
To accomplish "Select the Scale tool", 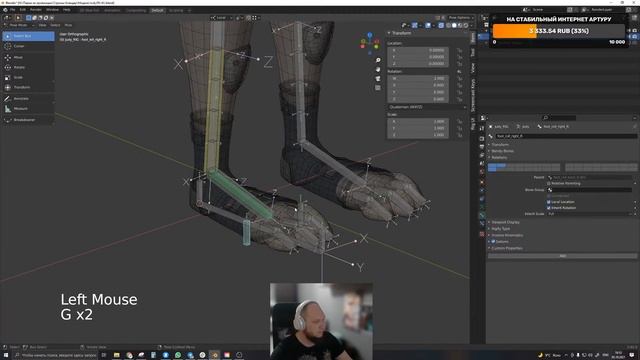I will point(28,77).
